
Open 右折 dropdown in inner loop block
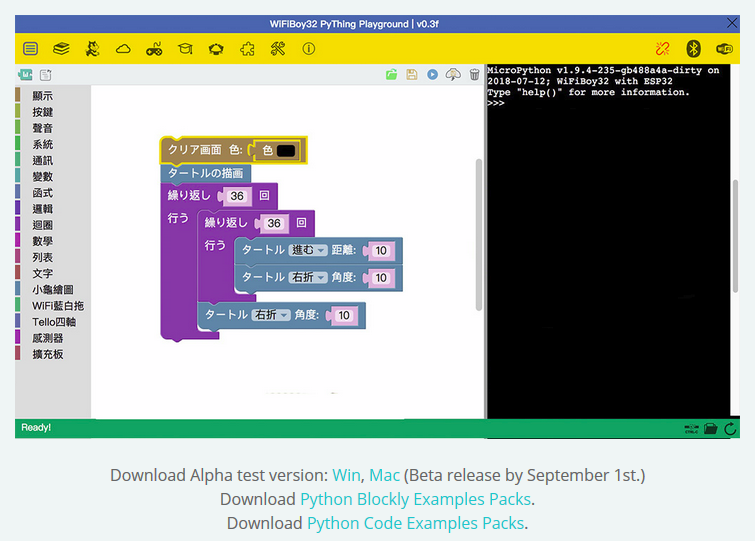pyautogui.click(x=308, y=277)
